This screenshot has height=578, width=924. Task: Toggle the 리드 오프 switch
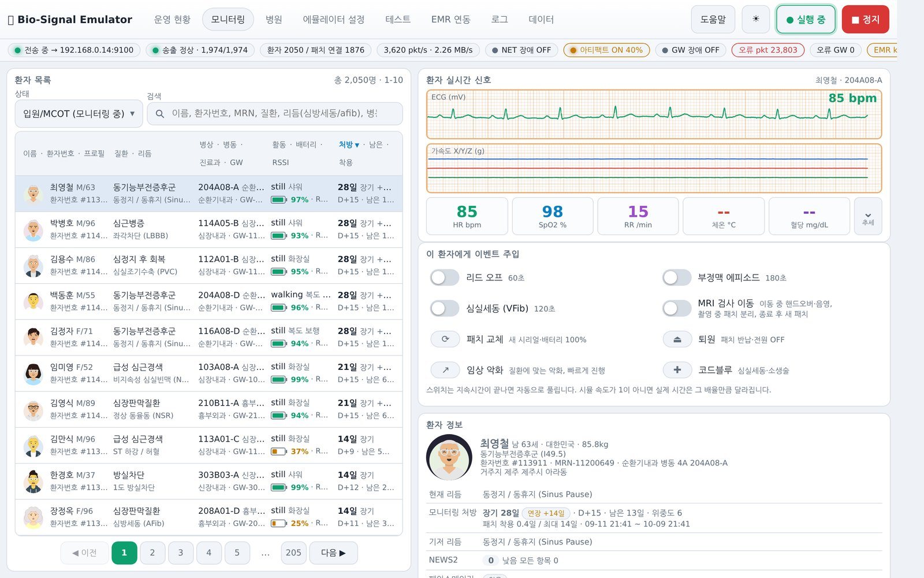(x=445, y=278)
